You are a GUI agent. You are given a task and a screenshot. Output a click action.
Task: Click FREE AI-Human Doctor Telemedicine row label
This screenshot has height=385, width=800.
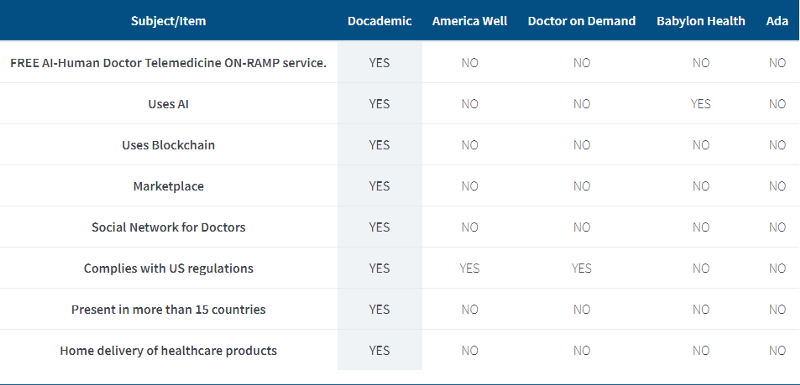click(x=168, y=63)
